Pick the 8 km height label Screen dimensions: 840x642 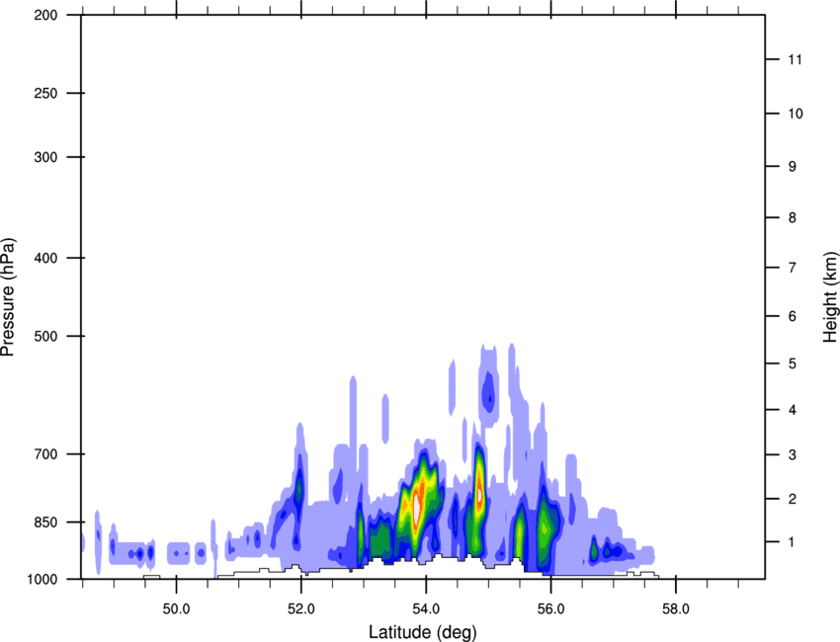coord(793,218)
